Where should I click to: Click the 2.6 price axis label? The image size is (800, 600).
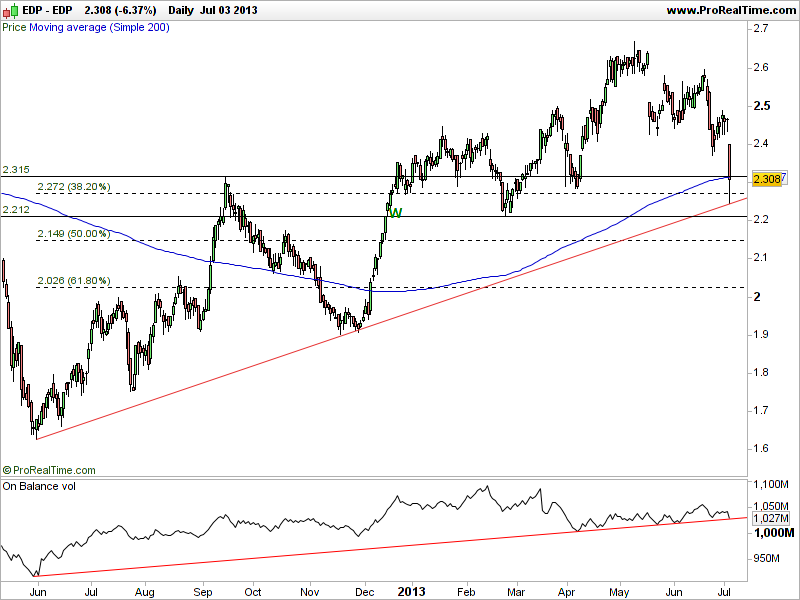[761, 67]
